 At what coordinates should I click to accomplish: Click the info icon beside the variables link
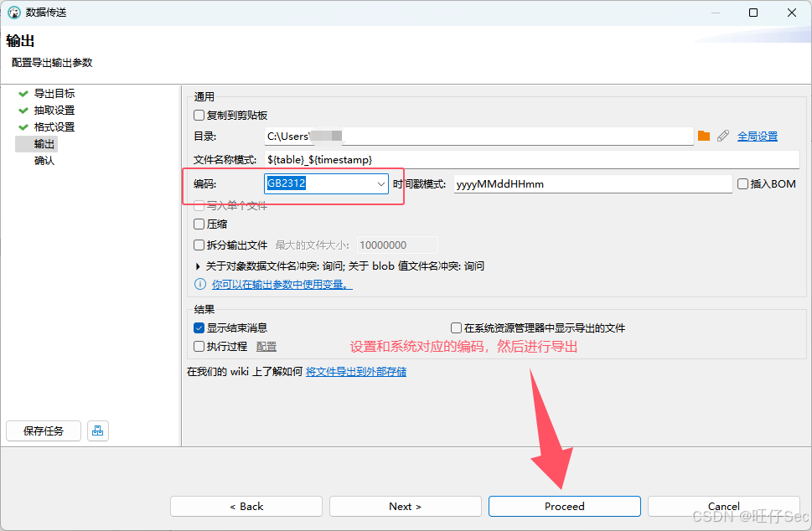200,284
